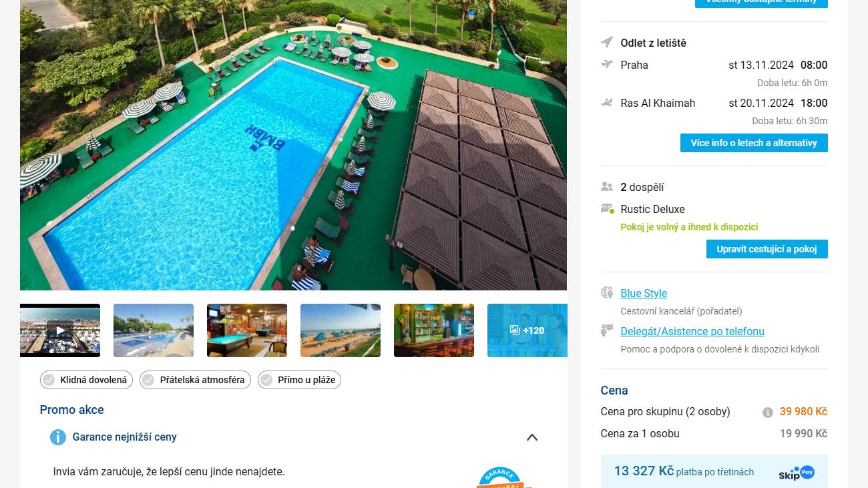Click the return flight icon beside Ras Al Khaimah
Viewport: 868px width, 488px height.
pos(607,103)
